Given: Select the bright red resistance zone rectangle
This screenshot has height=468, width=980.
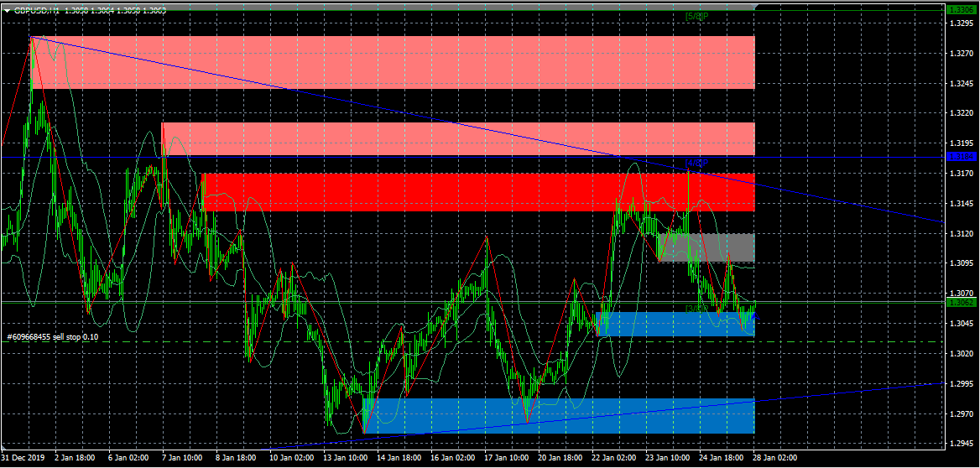Looking at the screenshot, I should click(x=479, y=192).
